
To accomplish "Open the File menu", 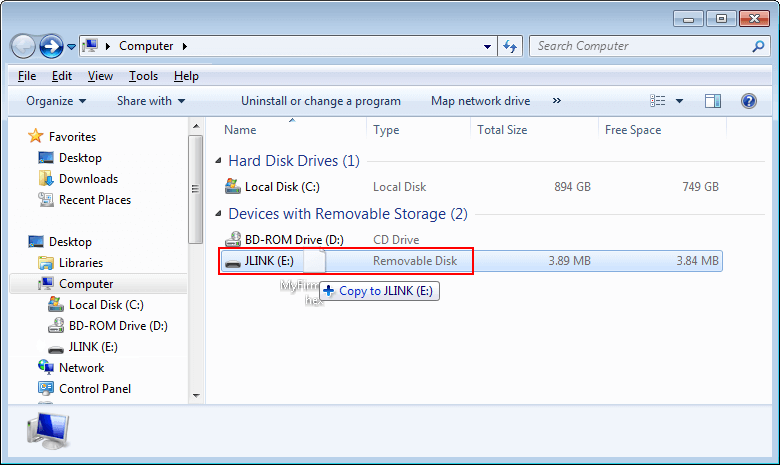I will [27, 76].
